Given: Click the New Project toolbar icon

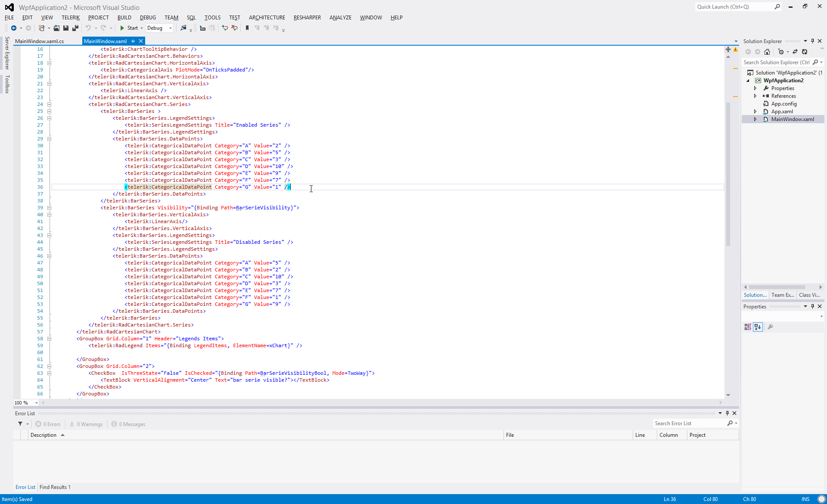Looking at the screenshot, I should click(41, 28).
